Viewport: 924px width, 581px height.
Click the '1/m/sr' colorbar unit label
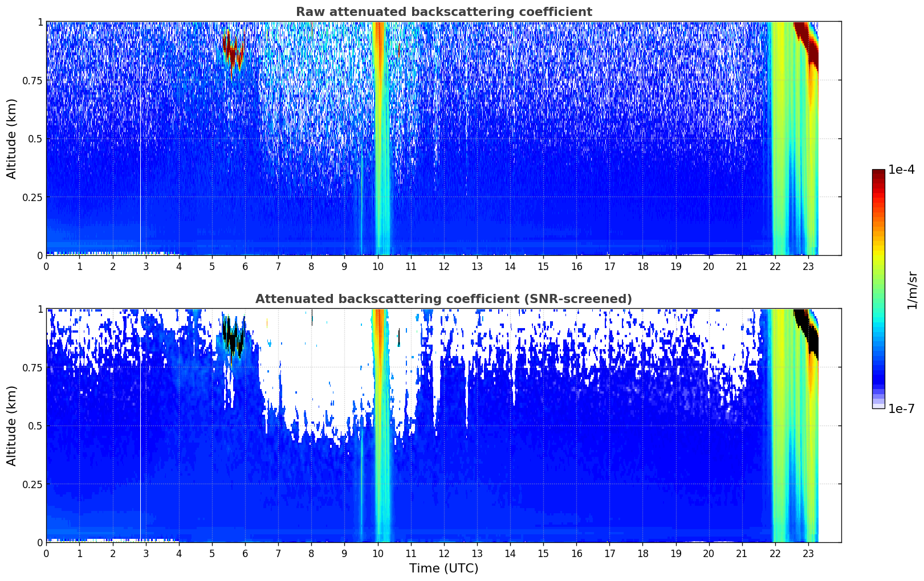click(x=912, y=289)
